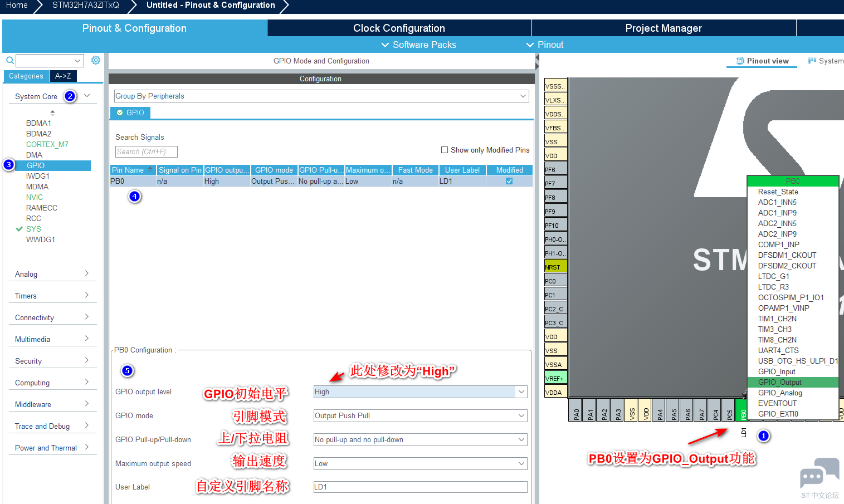
Task: Open the category search combo box dropdown
Action: [77, 60]
